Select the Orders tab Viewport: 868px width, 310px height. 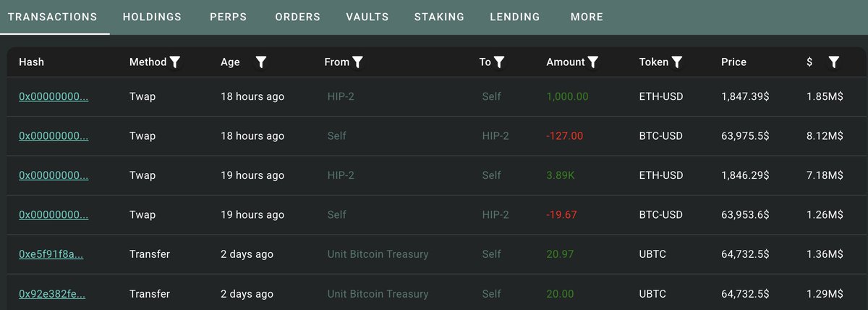click(x=297, y=17)
